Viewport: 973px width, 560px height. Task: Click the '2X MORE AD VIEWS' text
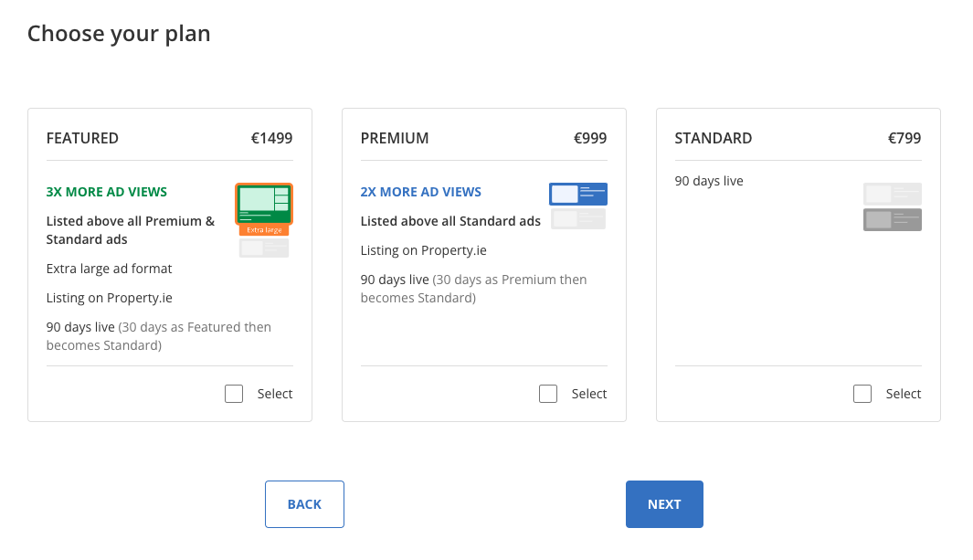421,192
